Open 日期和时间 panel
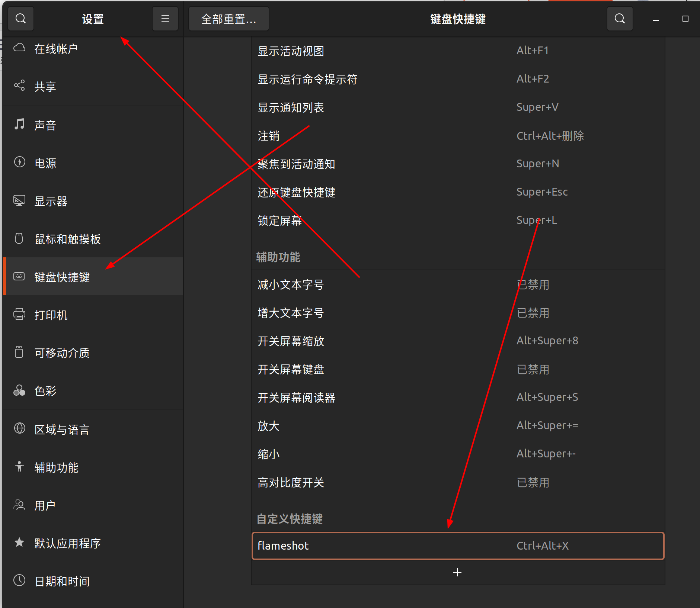This screenshot has height=608, width=700. click(x=93, y=581)
